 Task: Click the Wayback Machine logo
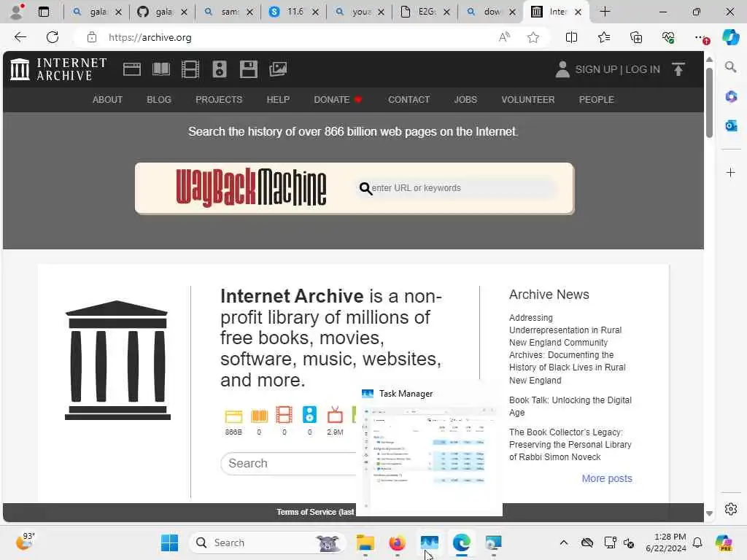pyautogui.click(x=251, y=187)
